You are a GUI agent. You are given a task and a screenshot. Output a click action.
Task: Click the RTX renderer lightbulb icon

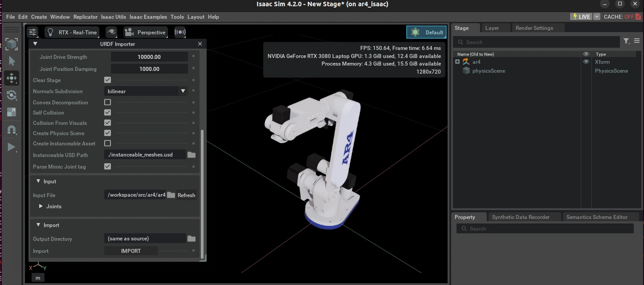pyautogui.click(x=50, y=32)
